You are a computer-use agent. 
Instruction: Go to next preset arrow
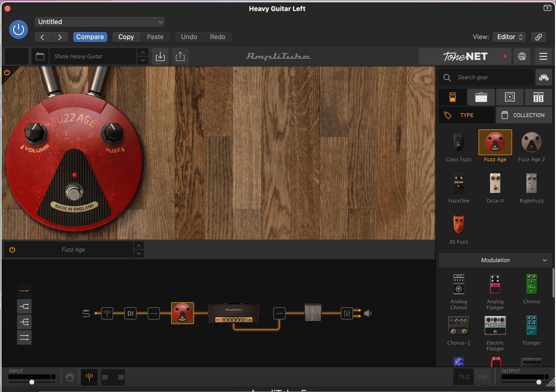[60, 37]
